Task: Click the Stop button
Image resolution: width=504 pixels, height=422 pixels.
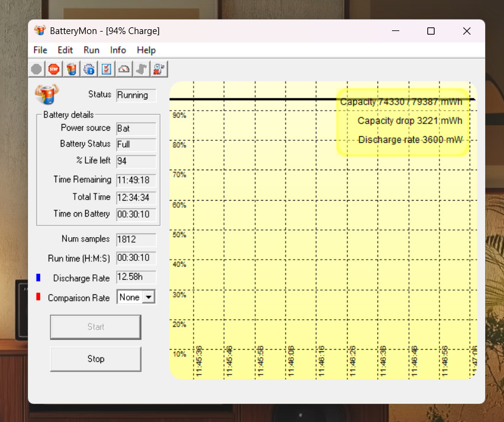Action: tap(96, 359)
